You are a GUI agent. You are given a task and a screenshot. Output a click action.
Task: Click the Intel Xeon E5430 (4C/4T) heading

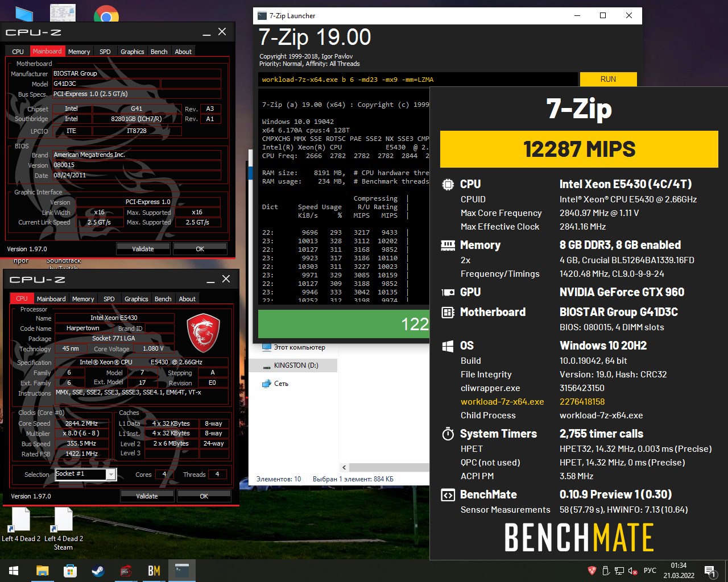click(x=626, y=184)
